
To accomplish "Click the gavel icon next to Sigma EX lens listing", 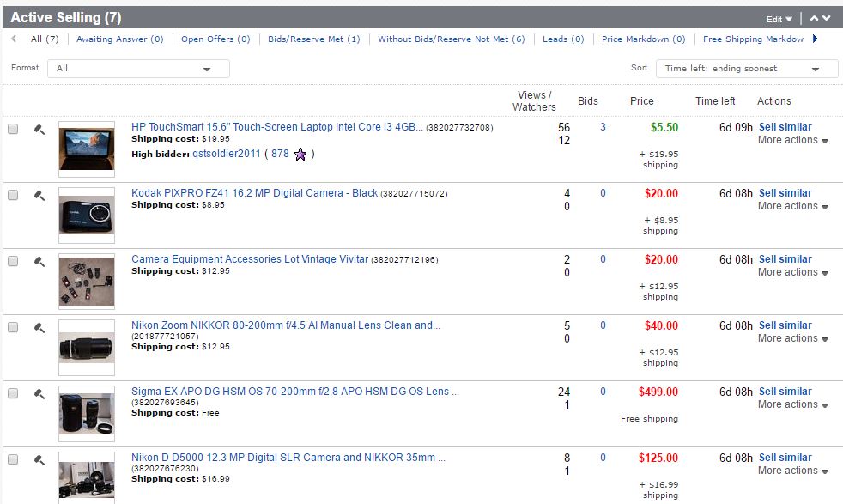I will [x=39, y=394].
